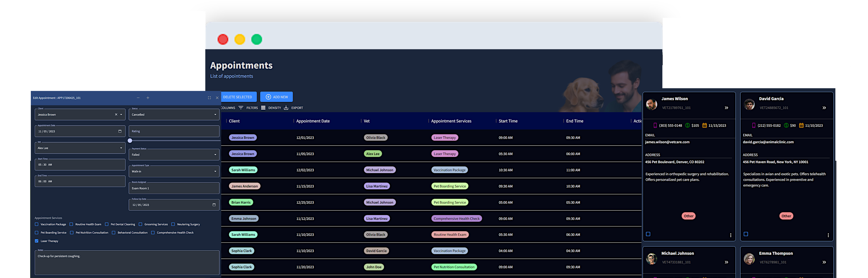Open the Appointment Date calendar picker
The width and height of the screenshot is (868, 278).
120,131
